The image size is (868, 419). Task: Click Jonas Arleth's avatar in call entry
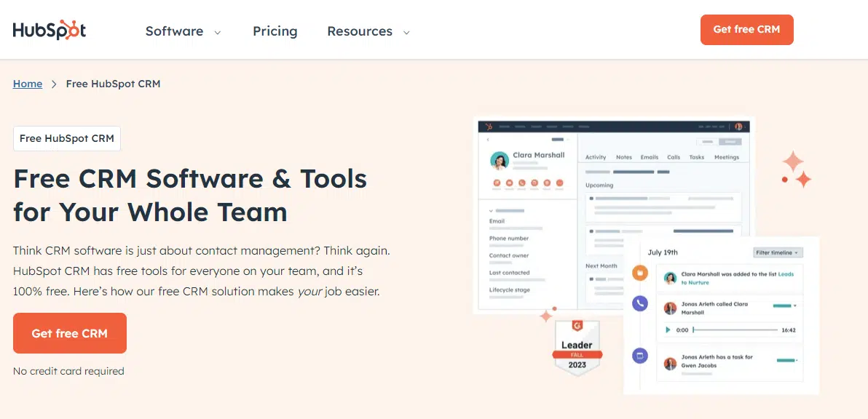pyautogui.click(x=671, y=308)
